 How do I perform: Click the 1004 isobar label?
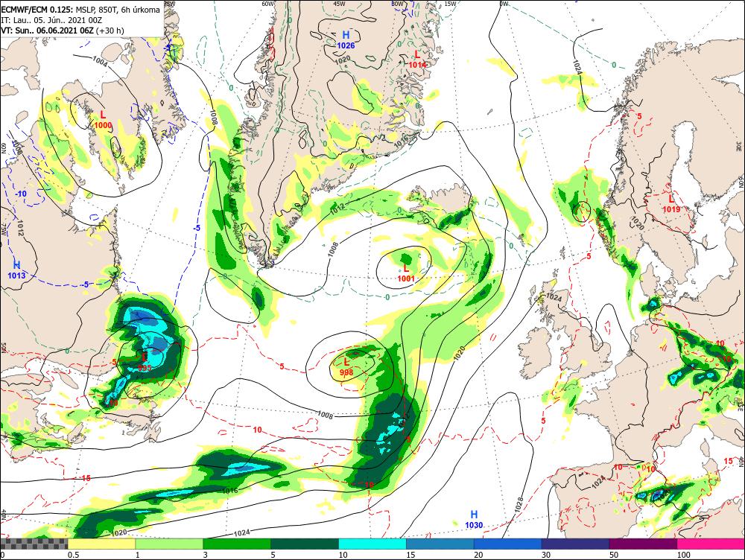(99, 61)
